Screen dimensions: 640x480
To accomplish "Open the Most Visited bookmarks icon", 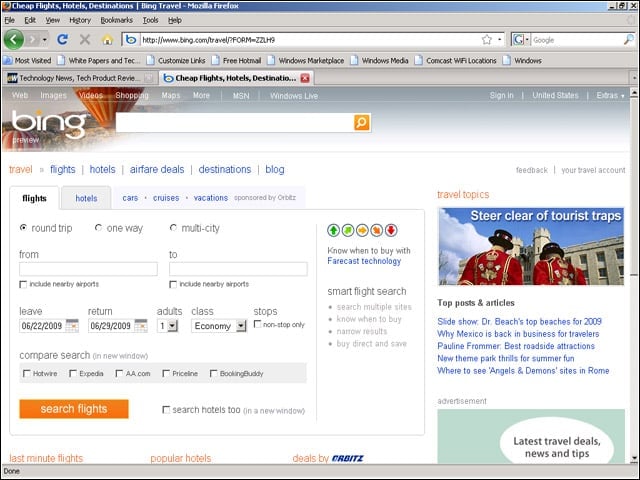I will coord(8,60).
